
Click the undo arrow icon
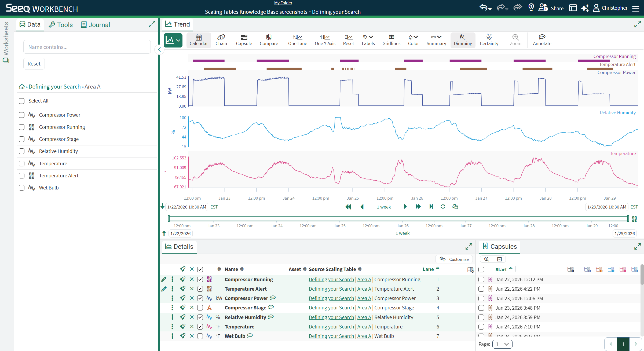tap(484, 8)
